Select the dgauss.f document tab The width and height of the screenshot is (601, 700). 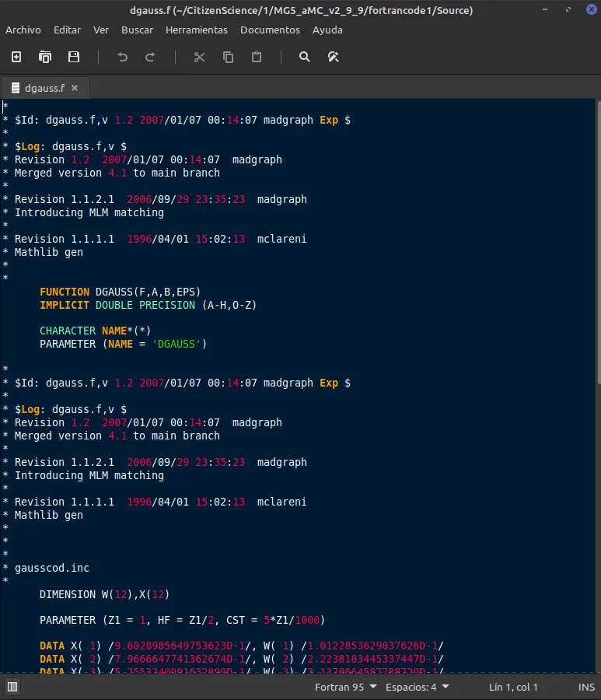tap(44, 88)
